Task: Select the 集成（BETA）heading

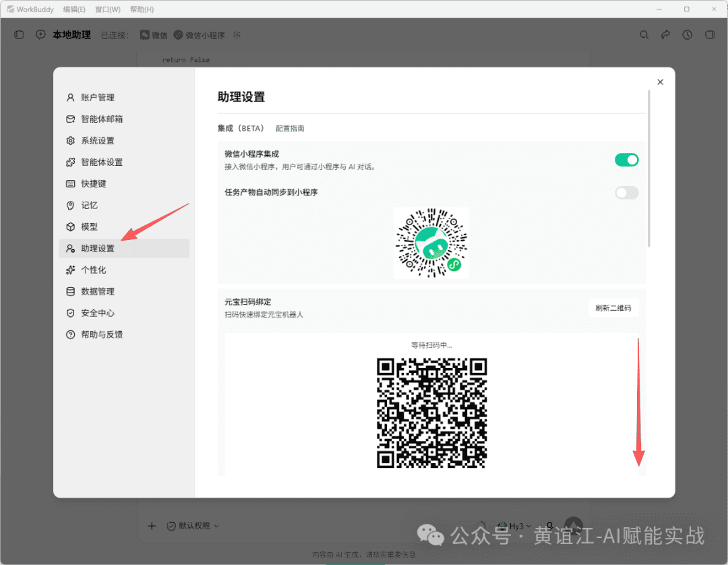Action: [241, 128]
